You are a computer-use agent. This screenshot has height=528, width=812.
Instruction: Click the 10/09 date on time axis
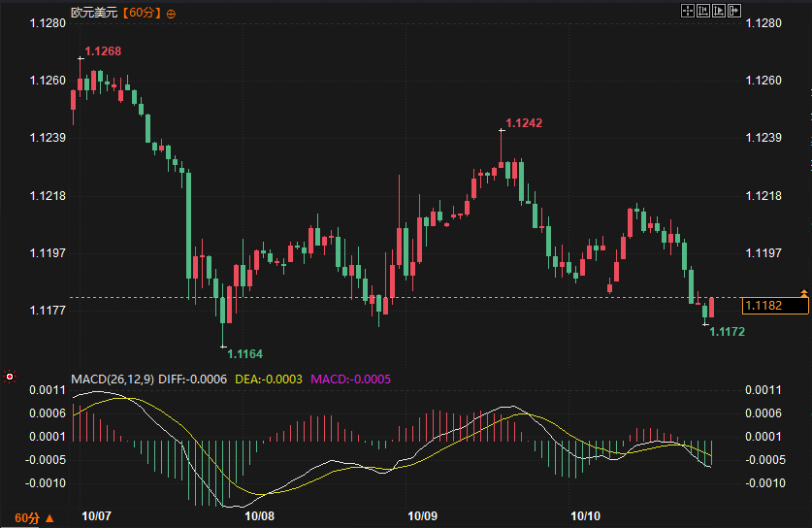point(423,516)
